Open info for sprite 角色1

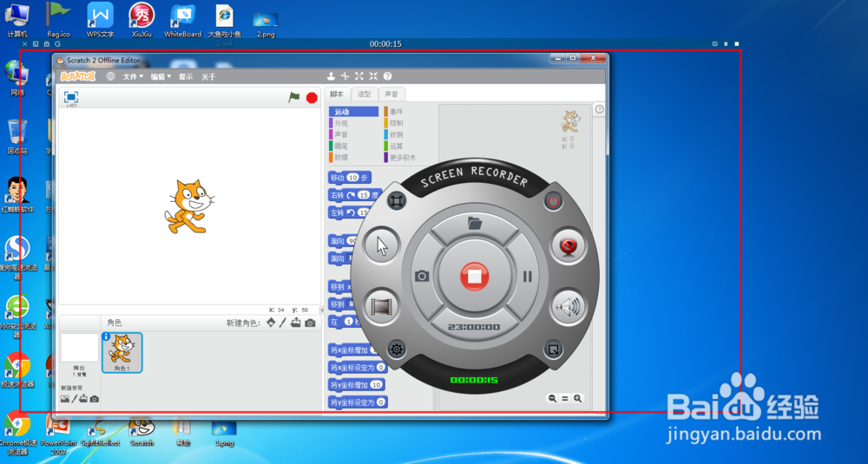[x=106, y=337]
